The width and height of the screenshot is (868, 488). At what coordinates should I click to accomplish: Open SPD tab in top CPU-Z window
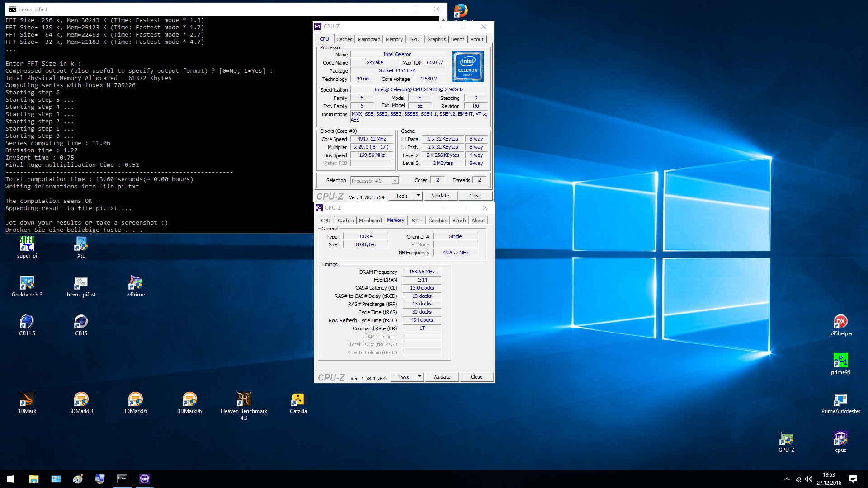[x=415, y=39]
